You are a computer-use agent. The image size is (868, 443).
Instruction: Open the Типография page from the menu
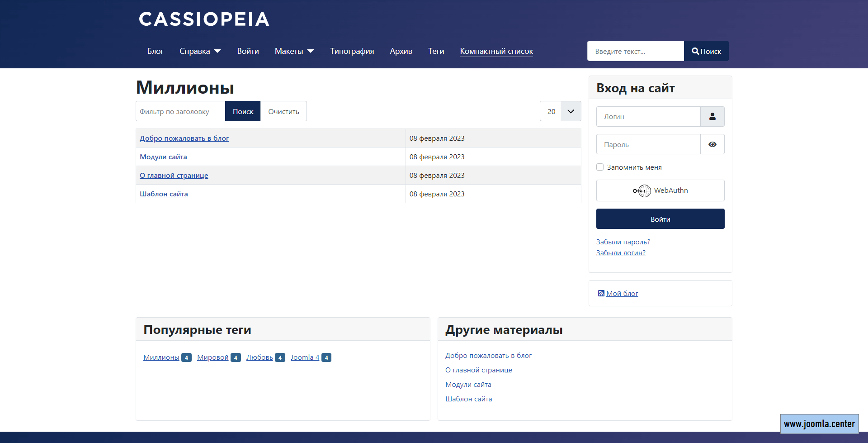pos(352,51)
